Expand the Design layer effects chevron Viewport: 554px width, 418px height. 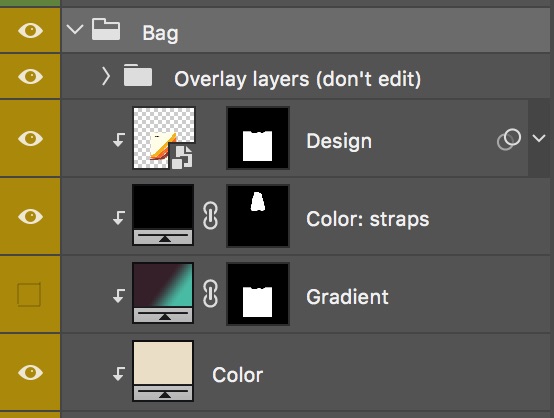coord(539,138)
